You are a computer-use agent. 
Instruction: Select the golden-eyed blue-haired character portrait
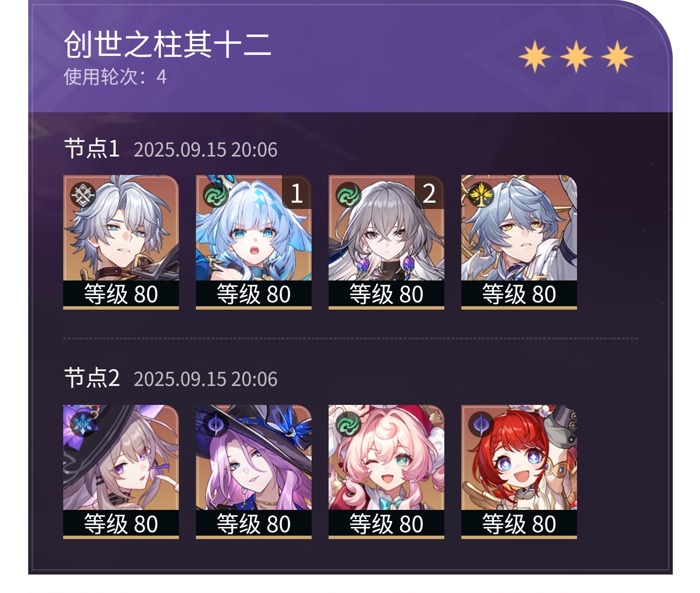[x=519, y=242]
